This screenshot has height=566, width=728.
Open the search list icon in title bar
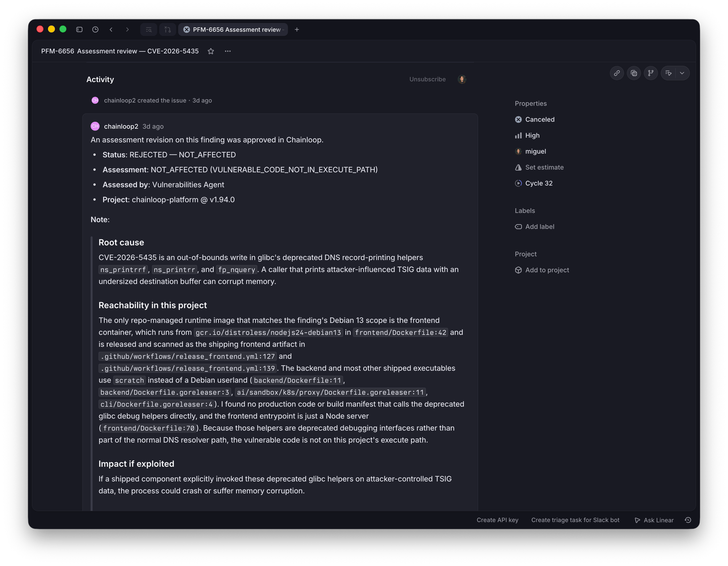tap(149, 29)
